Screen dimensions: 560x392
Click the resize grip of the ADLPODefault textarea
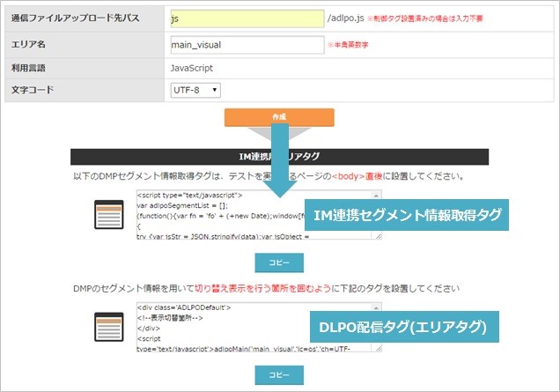(379, 348)
